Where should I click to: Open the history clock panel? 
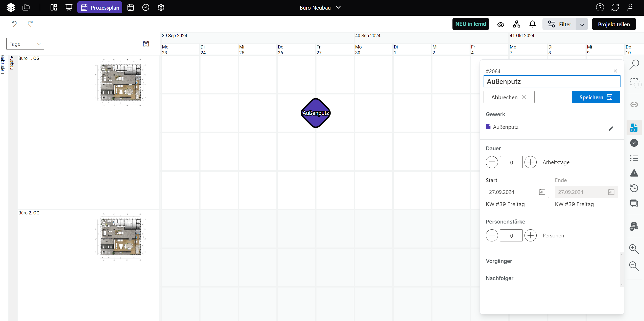pos(634,188)
